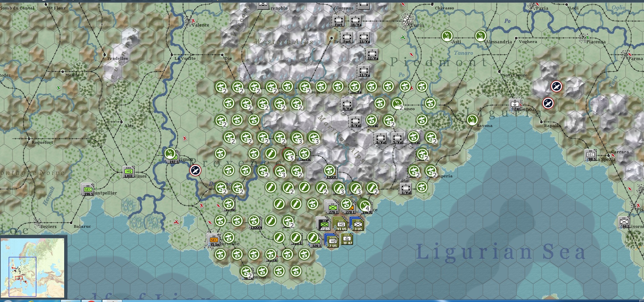Select the TF 87 naval task force counter
Image resolution: width=644 pixels, height=302 pixels.
(x=347, y=239)
